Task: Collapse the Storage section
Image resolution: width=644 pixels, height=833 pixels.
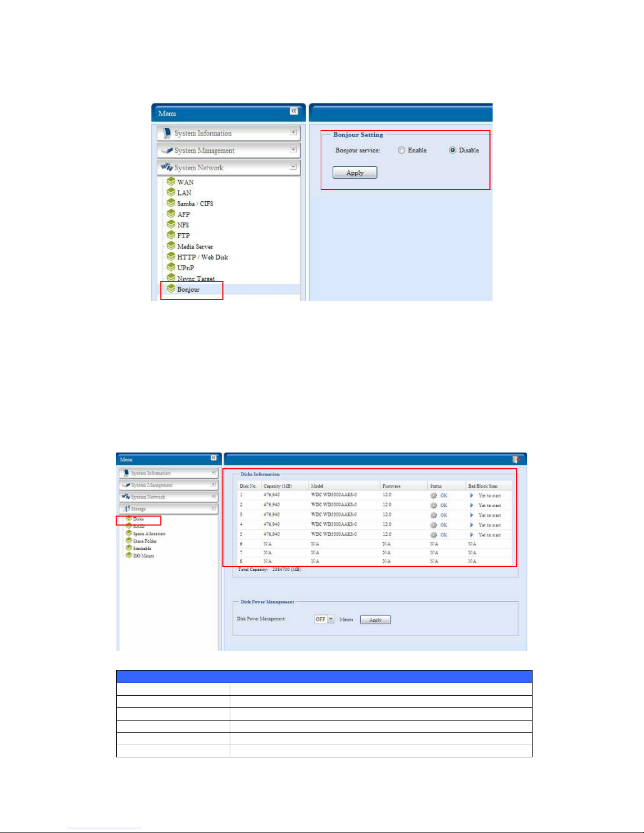Action: tap(213, 508)
